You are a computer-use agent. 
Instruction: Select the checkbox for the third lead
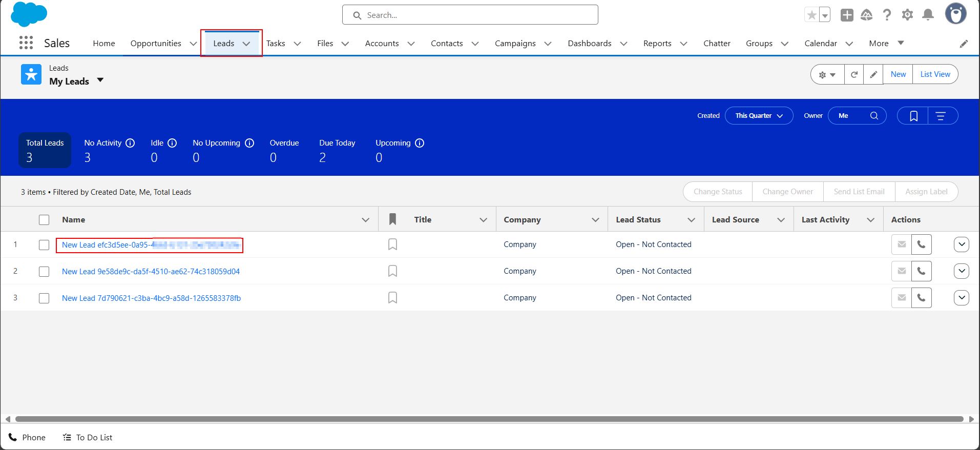point(44,298)
